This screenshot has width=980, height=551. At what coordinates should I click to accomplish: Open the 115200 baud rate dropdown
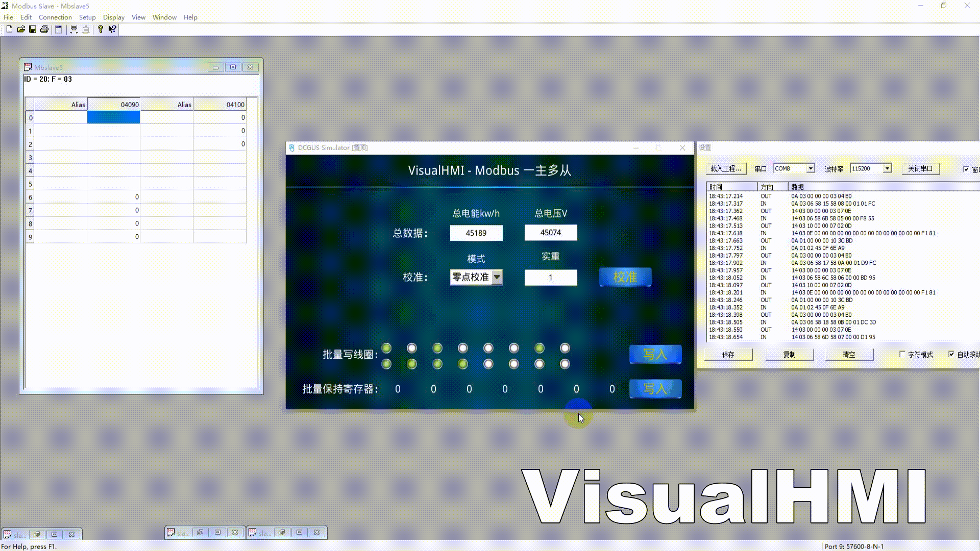click(x=887, y=168)
